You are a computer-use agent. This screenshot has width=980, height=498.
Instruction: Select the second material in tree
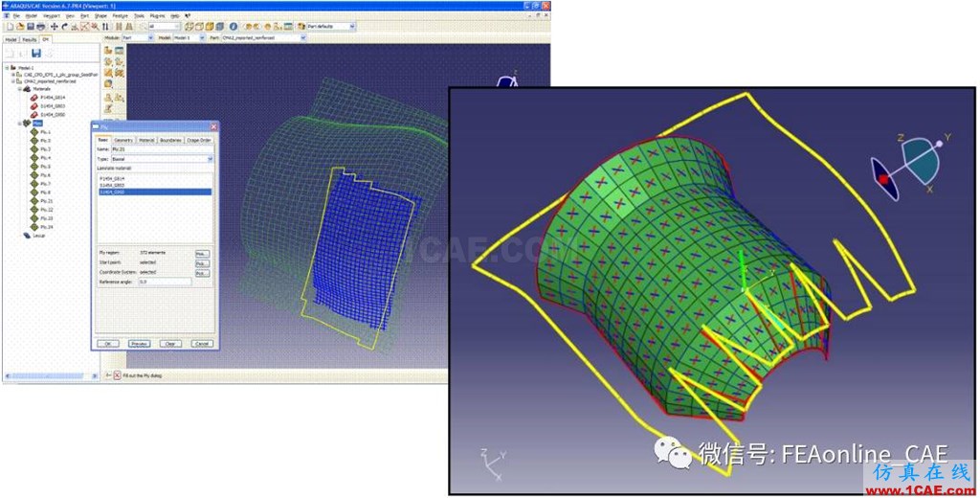click(x=53, y=105)
